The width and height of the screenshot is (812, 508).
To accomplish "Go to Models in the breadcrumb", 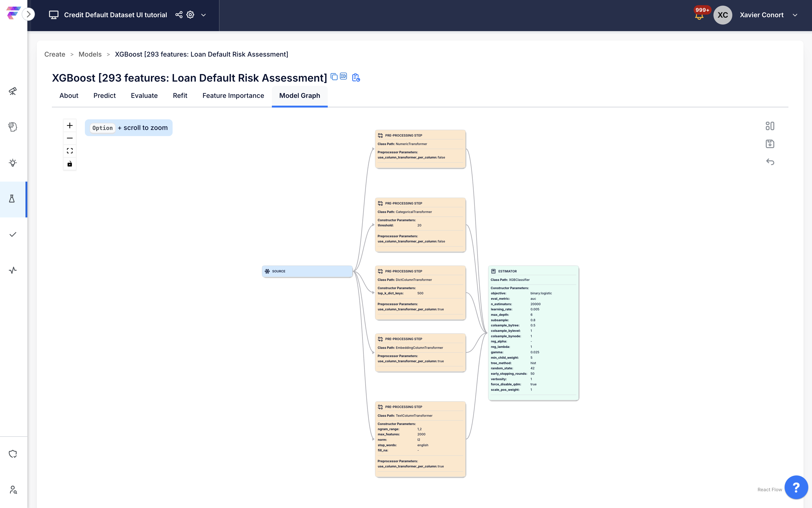I will tap(90, 54).
